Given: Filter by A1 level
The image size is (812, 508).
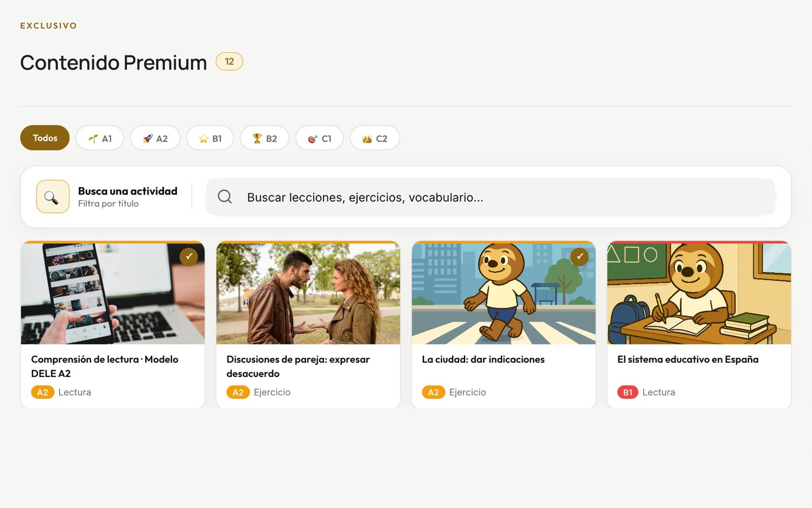Looking at the screenshot, I should click(100, 138).
